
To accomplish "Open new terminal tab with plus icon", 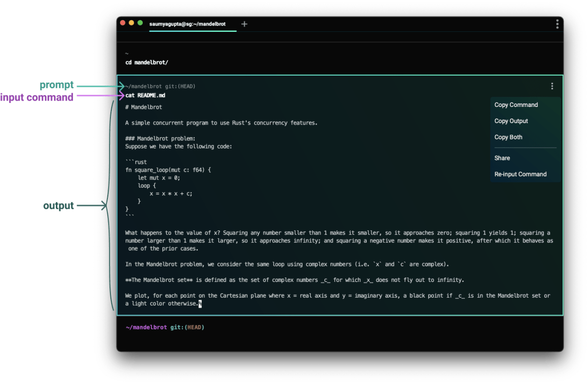I will pyautogui.click(x=244, y=24).
